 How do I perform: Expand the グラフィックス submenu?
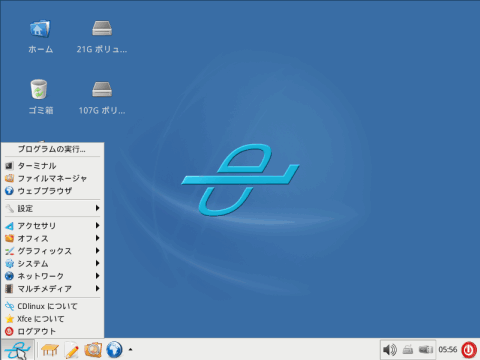pyautogui.click(x=53, y=251)
